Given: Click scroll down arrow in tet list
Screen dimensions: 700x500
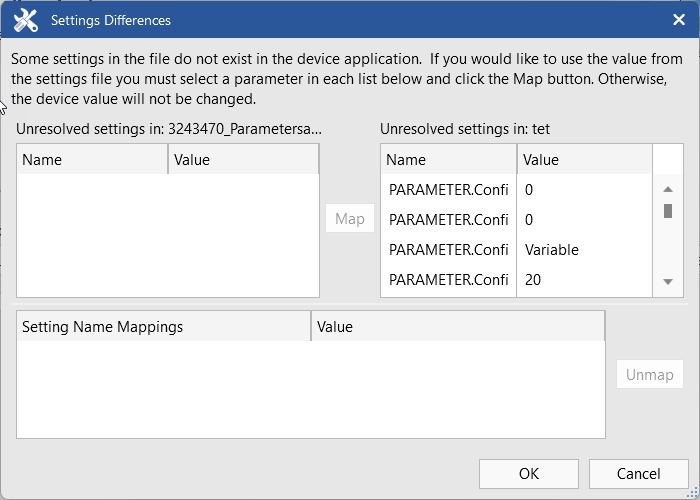Looking at the screenshot, I should click(667, 282).
